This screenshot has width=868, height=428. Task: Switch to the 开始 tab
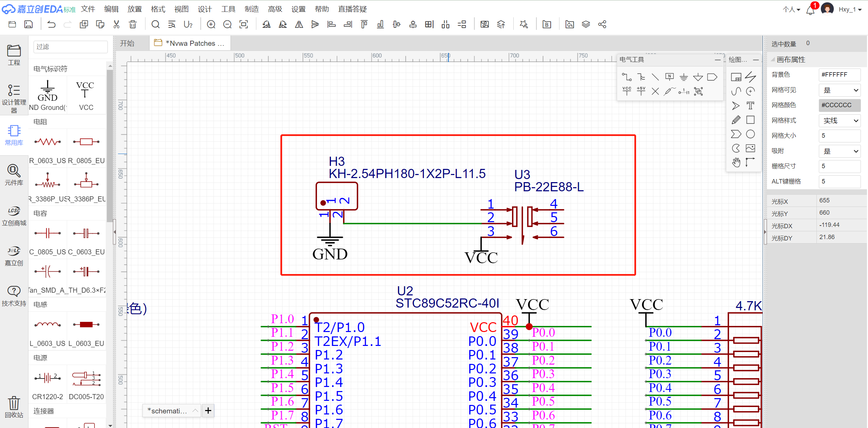click(x=127, y=43)
